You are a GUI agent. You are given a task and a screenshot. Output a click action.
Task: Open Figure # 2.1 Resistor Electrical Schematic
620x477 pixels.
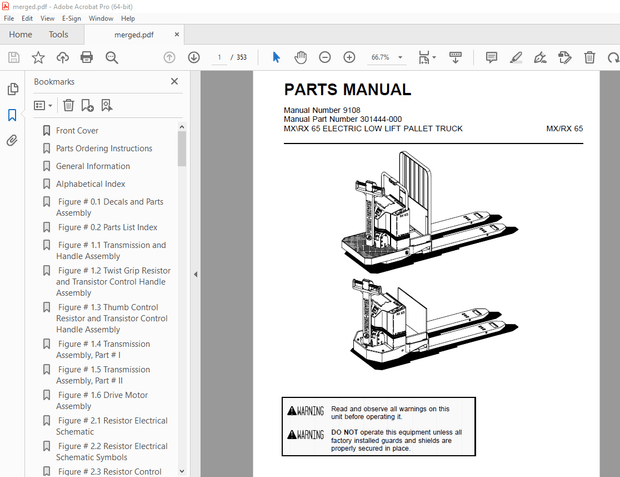112,426
